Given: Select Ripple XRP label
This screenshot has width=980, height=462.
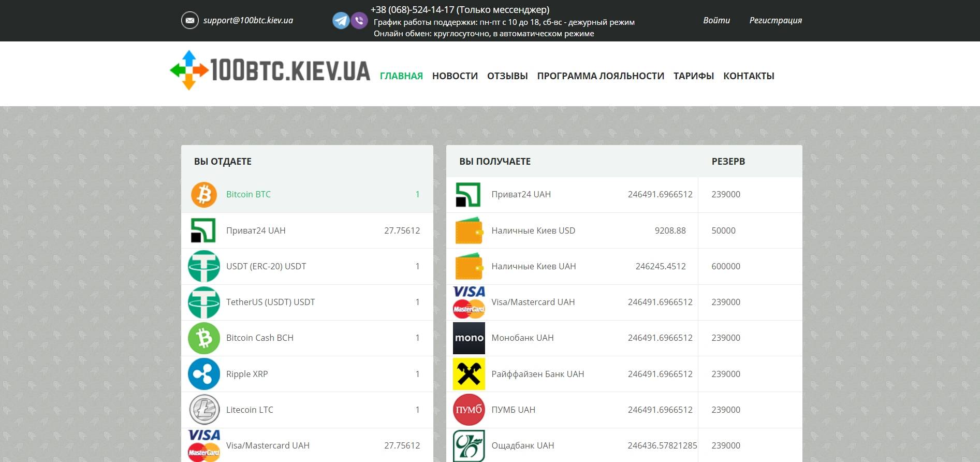Looking at the screenshot, I should (x=247, y=374).
